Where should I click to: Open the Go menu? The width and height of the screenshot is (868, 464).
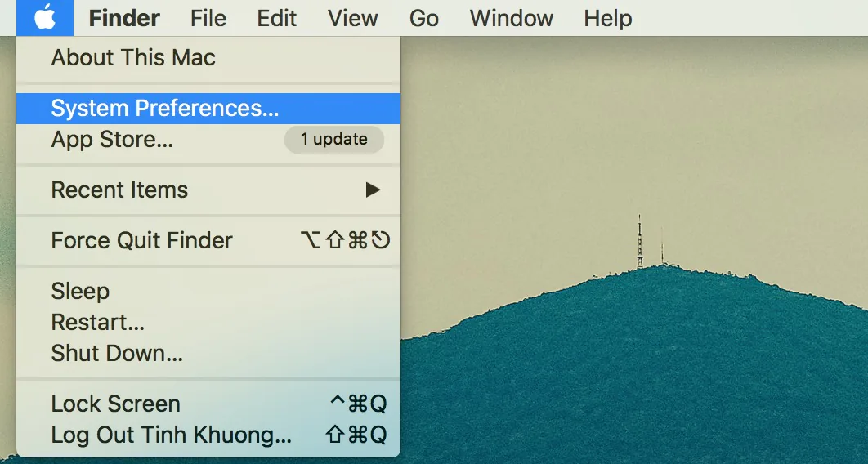(x=424, y=18)
